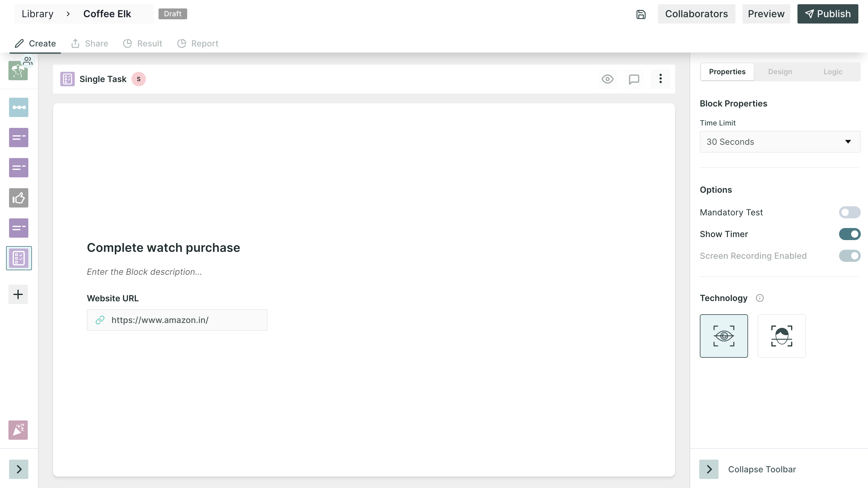Select the thumbs-up block in sidebar
Screen dimensions: 868x488
(x=18, y=198)
